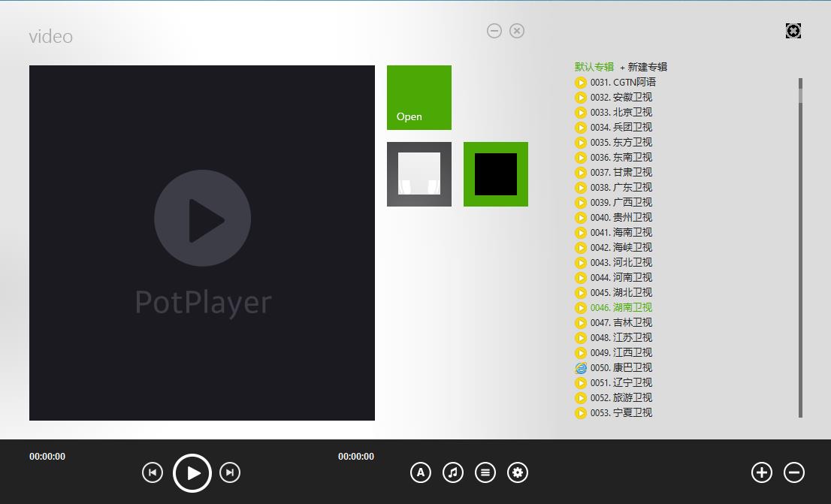Select 0035. 东方卫视 from the list
831x504 pixels.
tap(614, 143)
